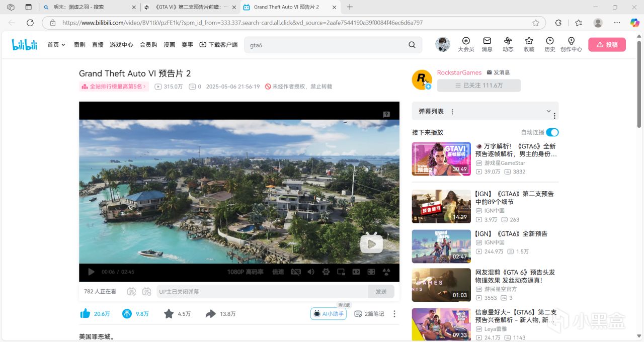
Task: Open 收藏 favorites icon
Action: 529,44
